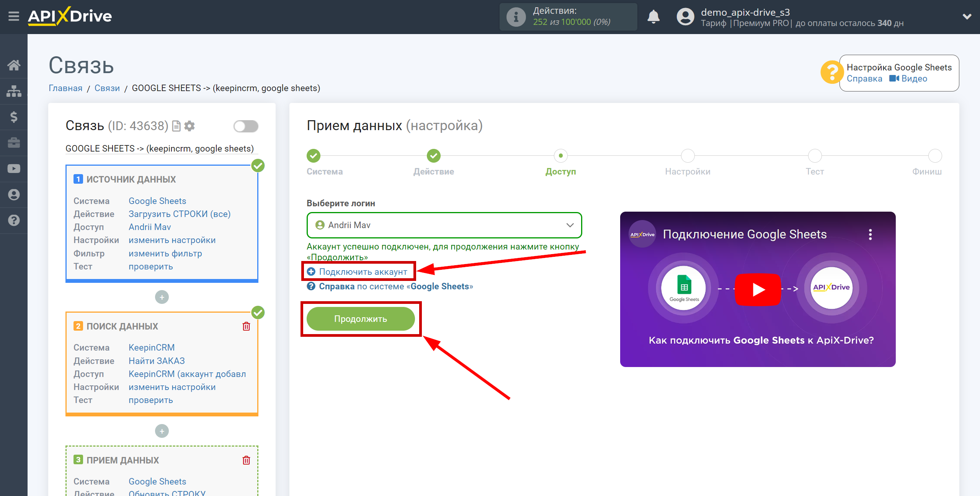Open source access Andrii Mav link
This screenshot has height=496, width=980.
tap(150, 227)
